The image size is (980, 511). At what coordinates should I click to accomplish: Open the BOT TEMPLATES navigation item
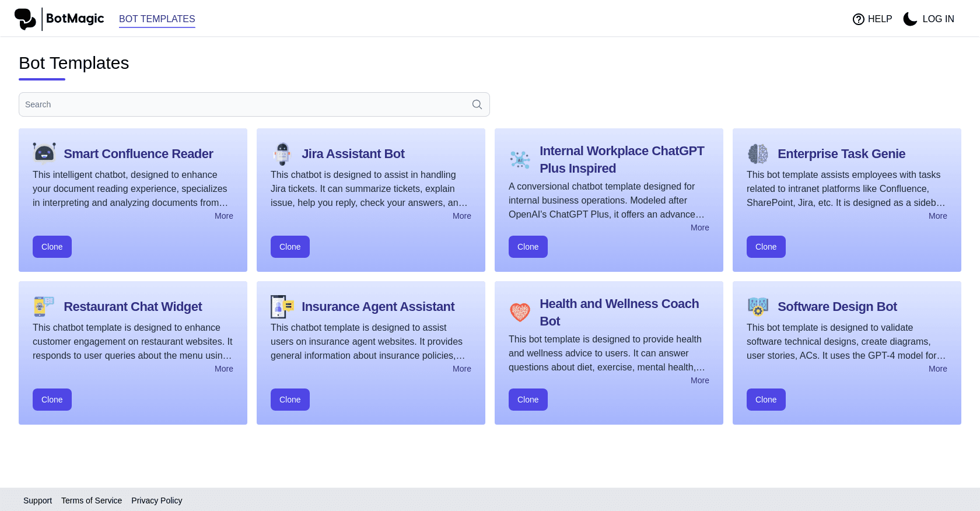[157, 19]
